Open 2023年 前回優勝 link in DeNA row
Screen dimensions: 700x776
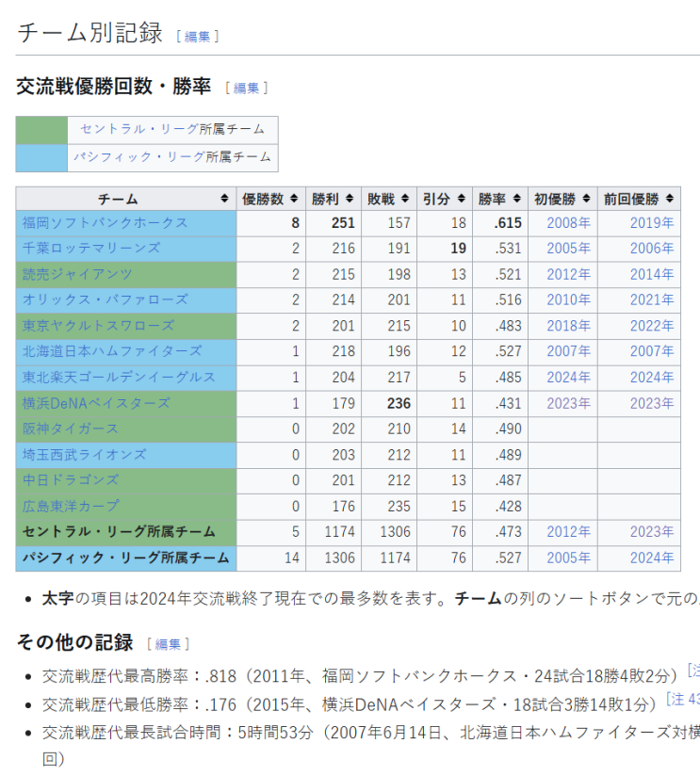(x=652, y=403)
